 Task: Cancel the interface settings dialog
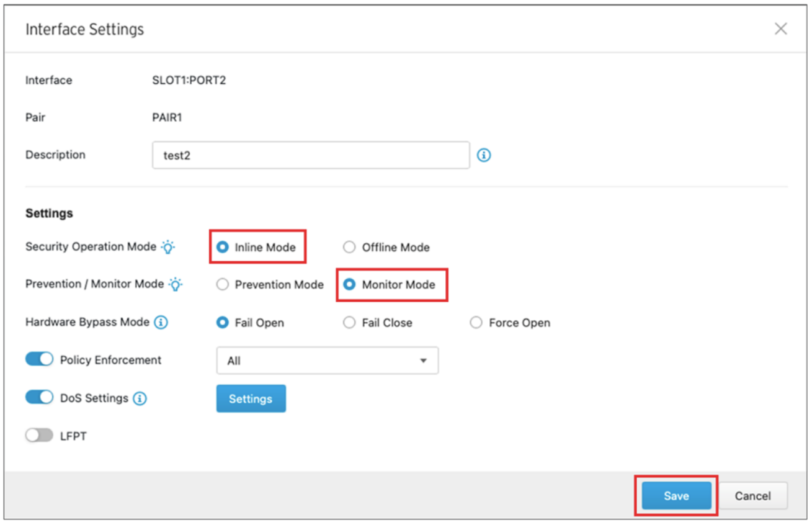(x=752, y=496)
